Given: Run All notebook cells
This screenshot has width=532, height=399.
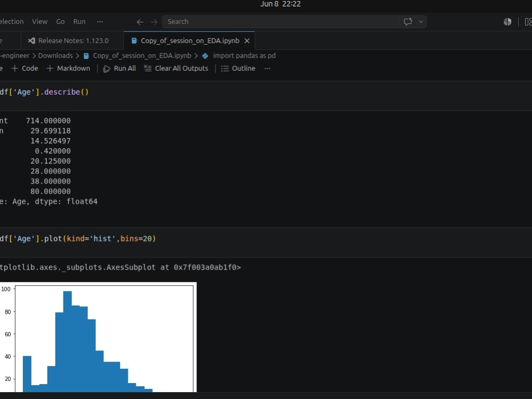Looking at the screenshot, I should (119, 69).
